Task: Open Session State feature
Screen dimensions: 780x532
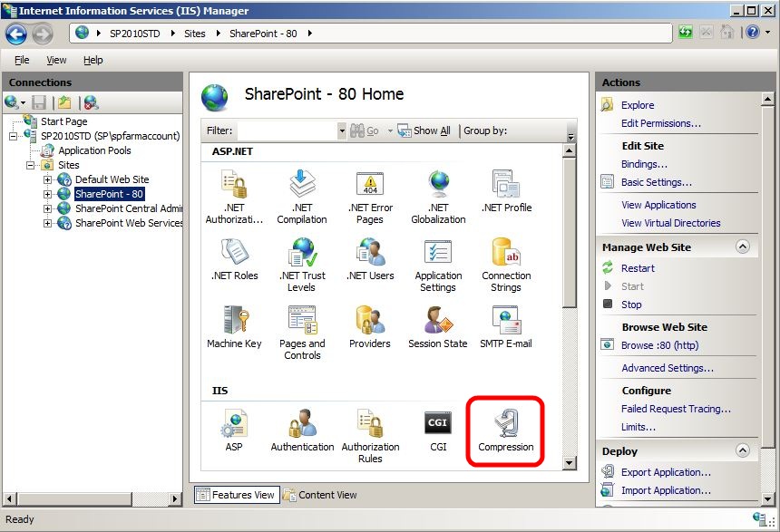Action: (438, 328)
